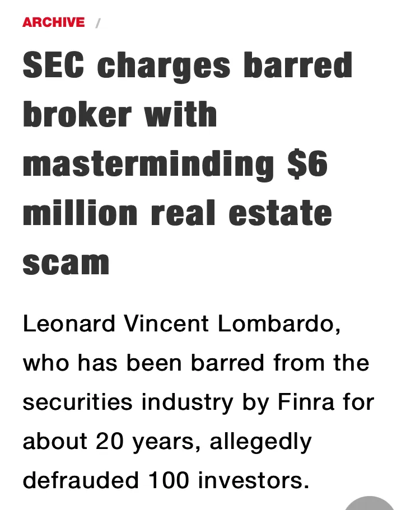Click the word 'Finra' in the summary
The image size is (420, 510).
point(306,402)
